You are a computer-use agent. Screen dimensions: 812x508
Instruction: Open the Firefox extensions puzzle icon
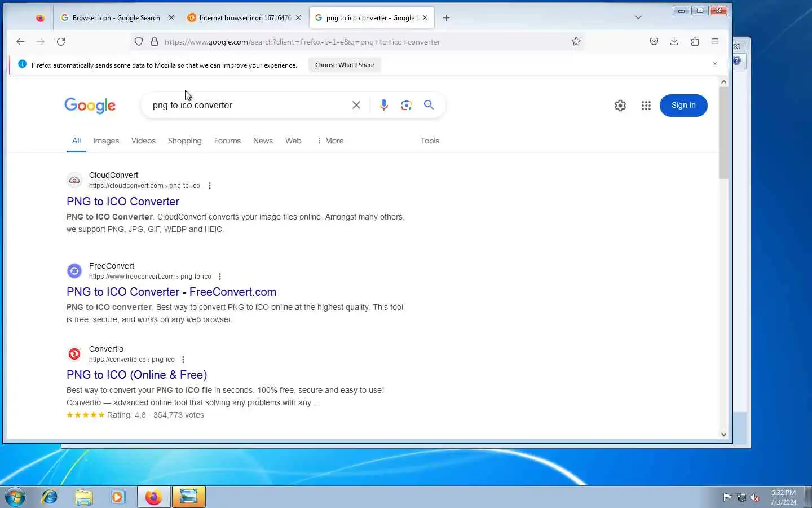695,41
